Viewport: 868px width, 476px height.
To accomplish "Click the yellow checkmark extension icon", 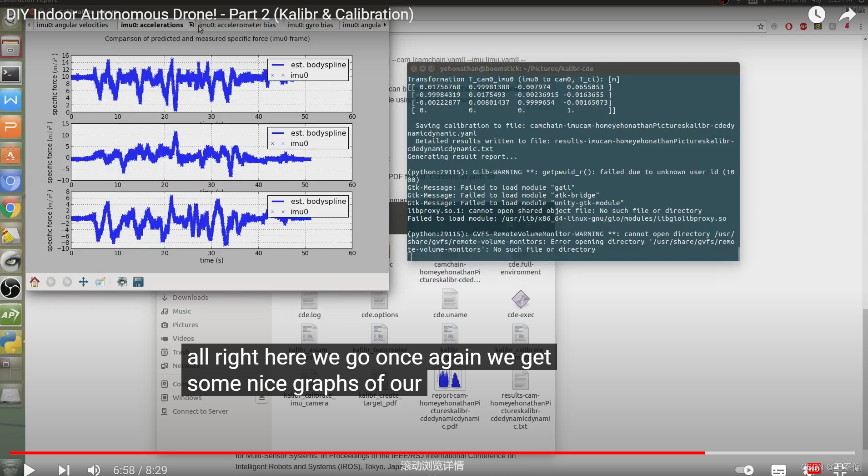I will (x=818, y=26).
